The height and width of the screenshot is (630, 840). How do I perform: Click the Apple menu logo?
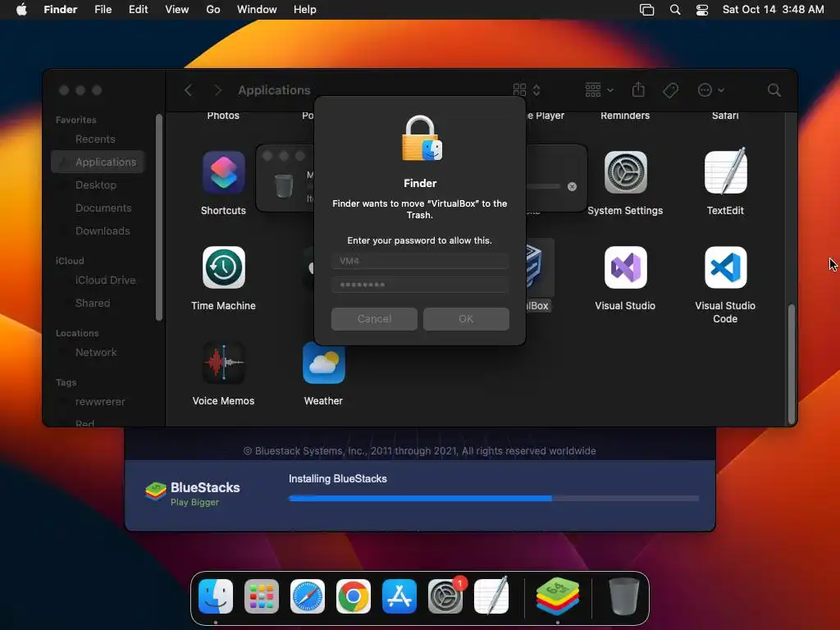click(x=21, y=10)
